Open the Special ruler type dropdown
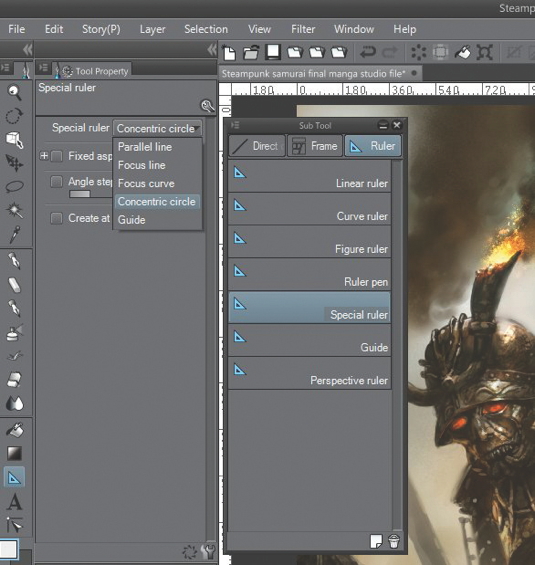 [157, 128]
